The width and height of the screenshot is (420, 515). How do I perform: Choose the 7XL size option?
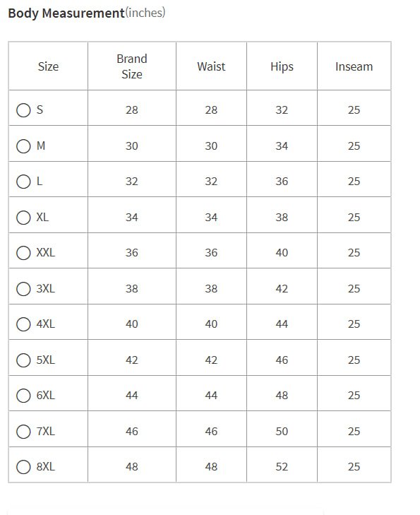click(23, 431)
